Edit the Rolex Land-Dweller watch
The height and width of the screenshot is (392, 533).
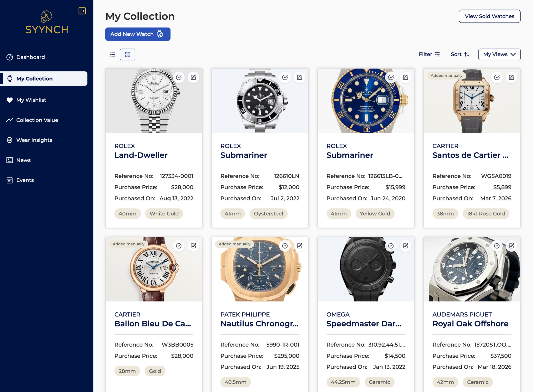pos(193,77)
